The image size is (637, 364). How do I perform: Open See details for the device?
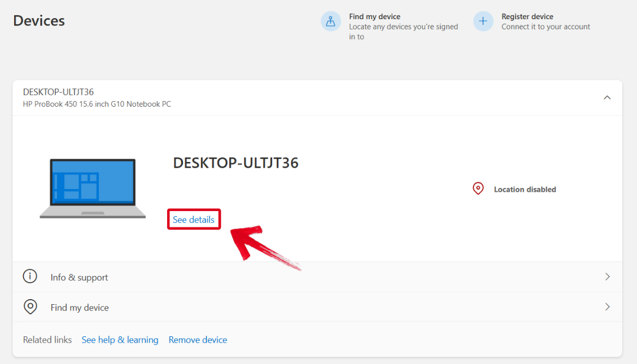(x=194, y=219)
